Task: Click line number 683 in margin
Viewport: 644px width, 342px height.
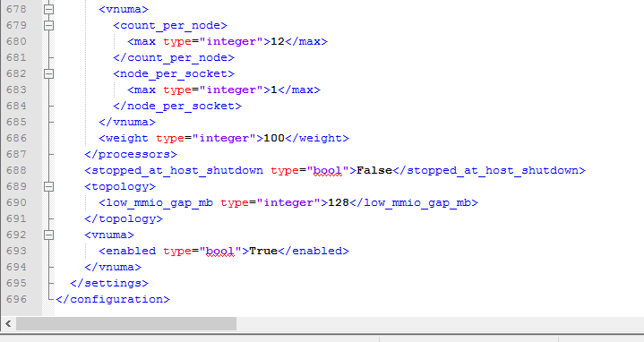Action: (x=16, y=90)
